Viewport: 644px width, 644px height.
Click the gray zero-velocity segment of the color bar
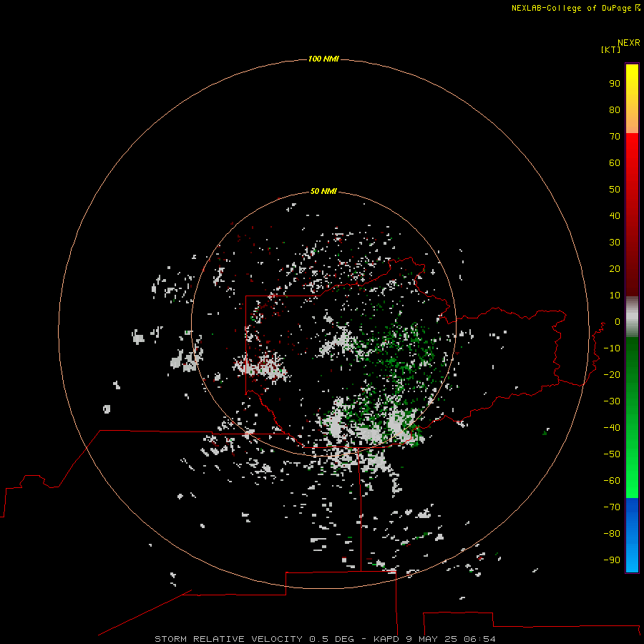pos(632,317)
